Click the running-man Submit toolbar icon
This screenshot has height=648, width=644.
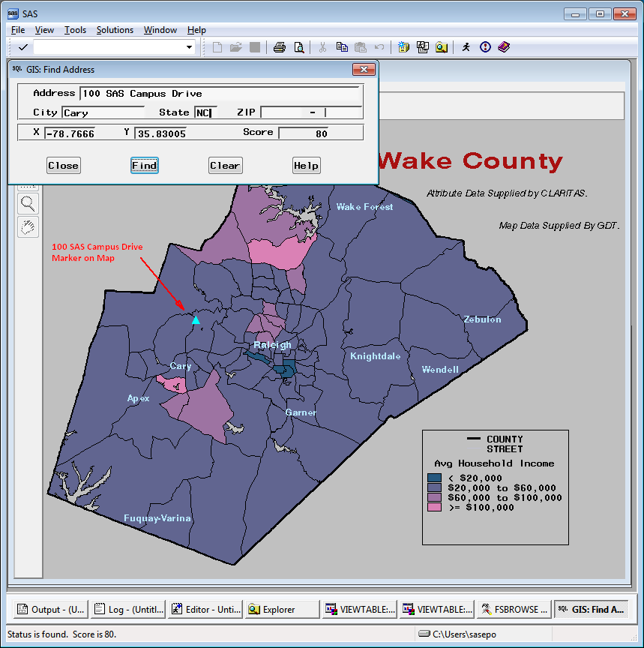(466, 47)
